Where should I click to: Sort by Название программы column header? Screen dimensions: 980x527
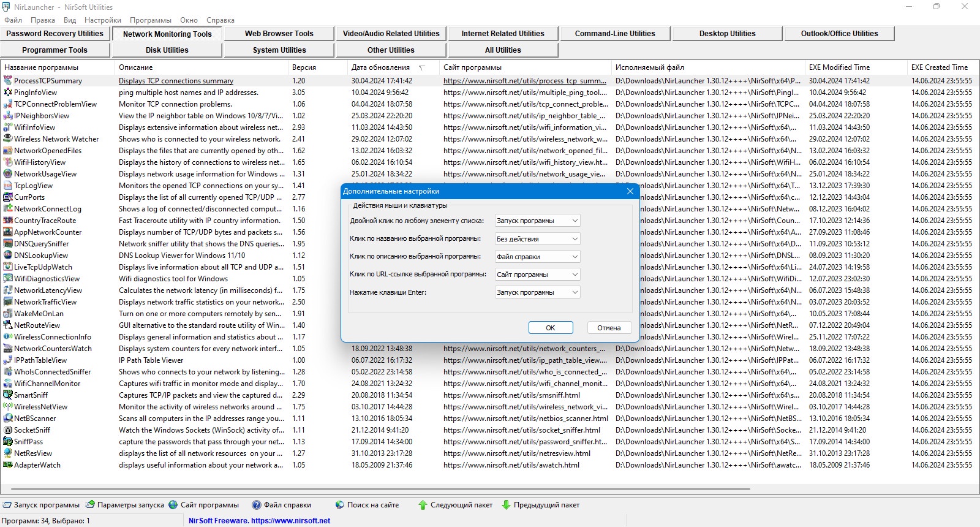(x=58, y=67)
